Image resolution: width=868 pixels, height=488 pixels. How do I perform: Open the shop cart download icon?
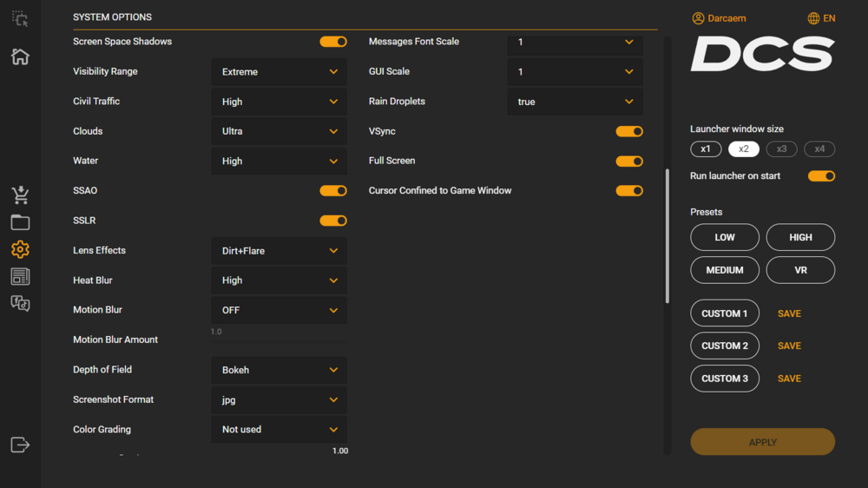pyautogui.click(x=20, y=195)
